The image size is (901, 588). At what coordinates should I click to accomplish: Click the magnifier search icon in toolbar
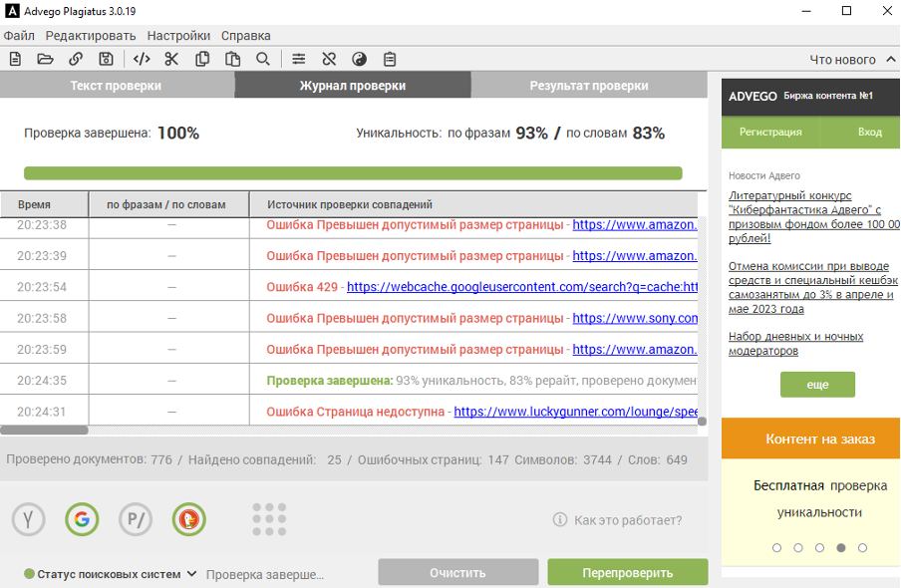point(263,59)
